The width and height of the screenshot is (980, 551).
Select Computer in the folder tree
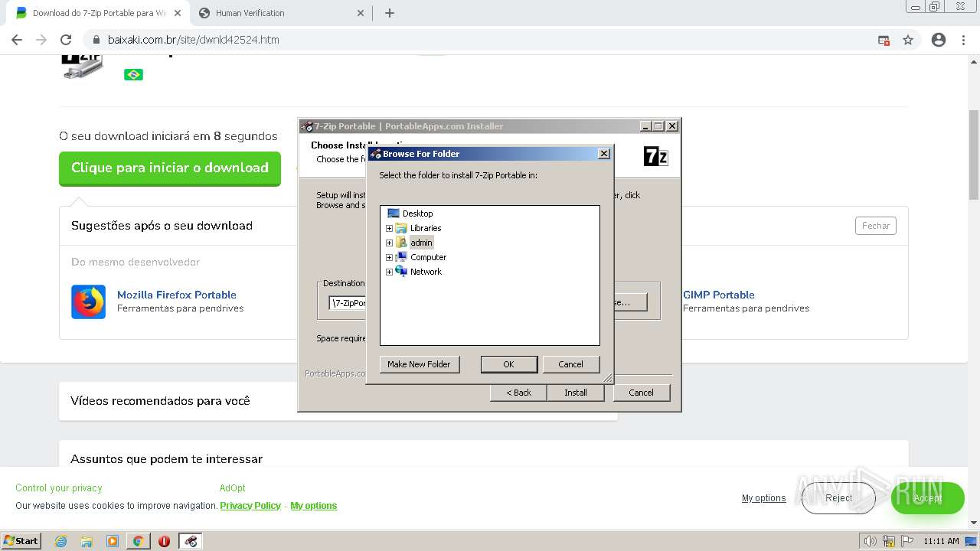pos(428,257)
